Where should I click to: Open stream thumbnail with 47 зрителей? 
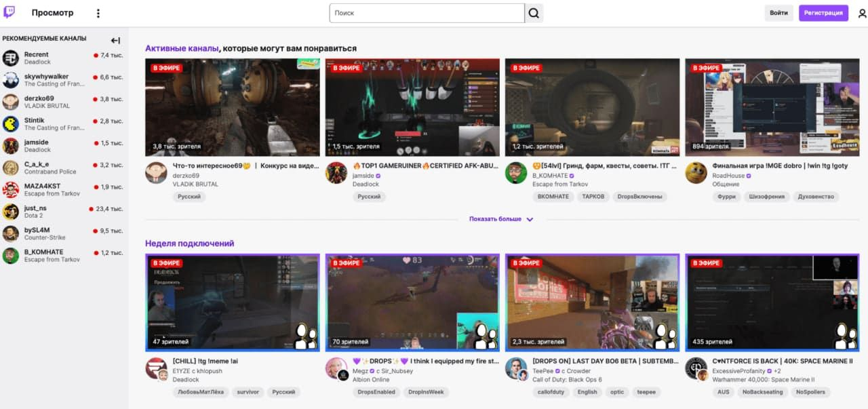point(233,303)
